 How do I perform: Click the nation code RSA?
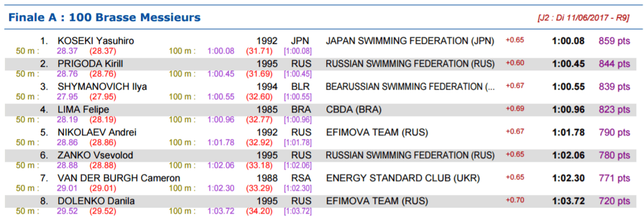point(300,178)
